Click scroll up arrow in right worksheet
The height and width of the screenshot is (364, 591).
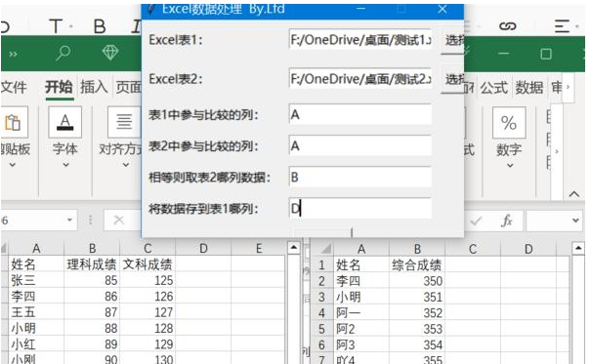[577, 249]
